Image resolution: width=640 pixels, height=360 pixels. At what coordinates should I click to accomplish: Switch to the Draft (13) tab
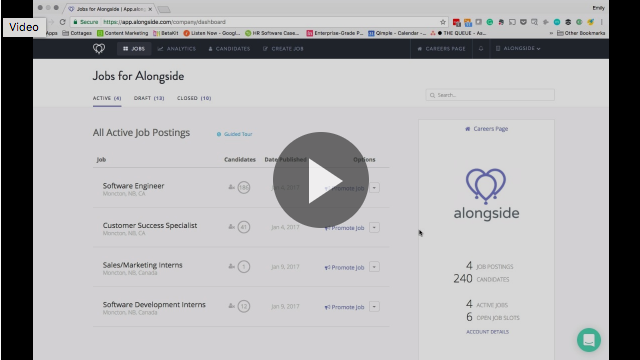pos(149,98)
